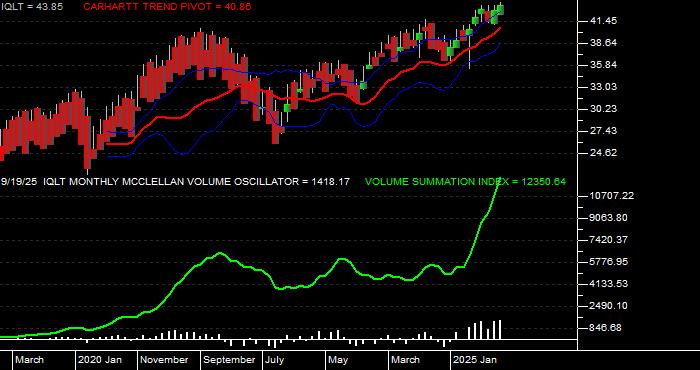Click the 33.03 price axis value
700x370 pixels.
pyautogui.click(x=604, y=87)
